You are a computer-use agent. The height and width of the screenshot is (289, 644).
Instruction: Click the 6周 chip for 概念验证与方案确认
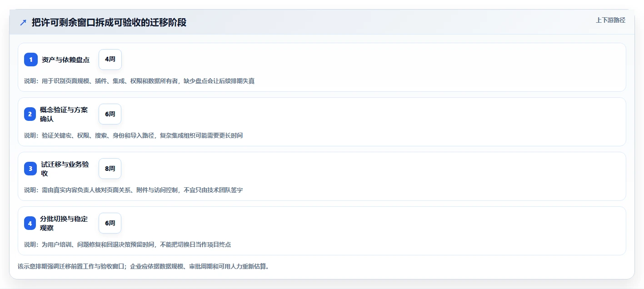point(110,114)
